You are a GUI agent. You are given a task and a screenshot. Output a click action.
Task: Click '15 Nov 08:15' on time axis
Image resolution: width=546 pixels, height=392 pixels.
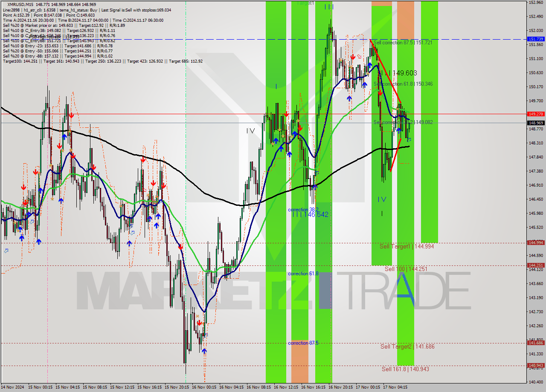coord(95,388)
